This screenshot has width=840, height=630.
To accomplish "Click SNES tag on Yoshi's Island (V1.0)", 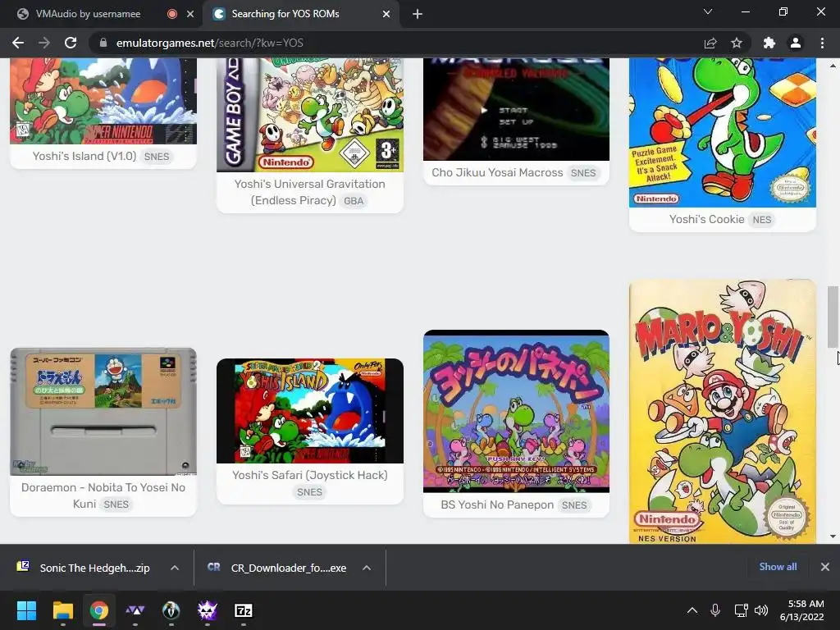I will (x=157, y=157).
